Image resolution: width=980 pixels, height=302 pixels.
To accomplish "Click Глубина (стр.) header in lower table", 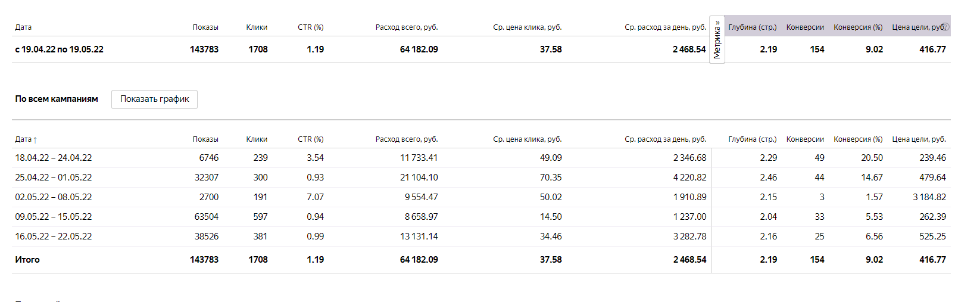I will pyautogui.click(x=752, y=139).
